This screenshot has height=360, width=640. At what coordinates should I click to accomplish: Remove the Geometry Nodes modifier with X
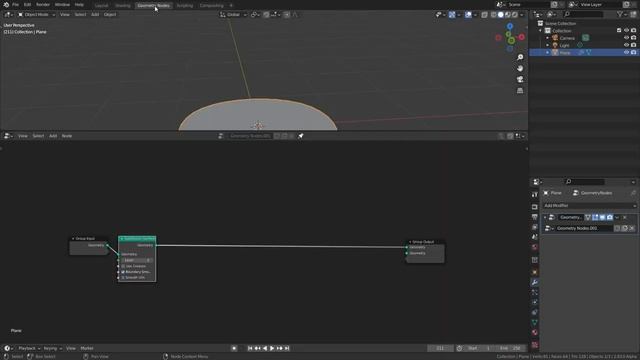[x=624, y=218]
